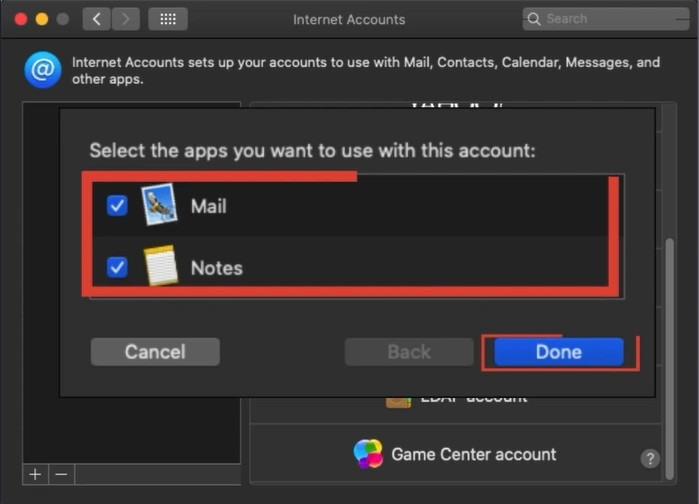Go forward with the right chevron
This screenshot has width=699, height=504.
[x=126, y=19]
